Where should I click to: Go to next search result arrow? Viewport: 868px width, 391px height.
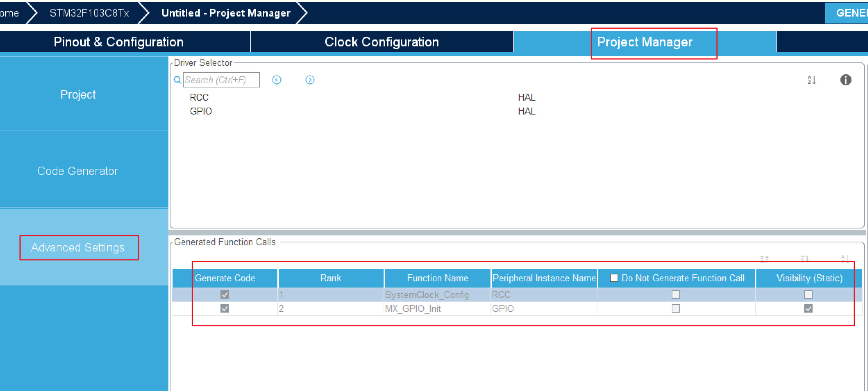click(310, 80)
